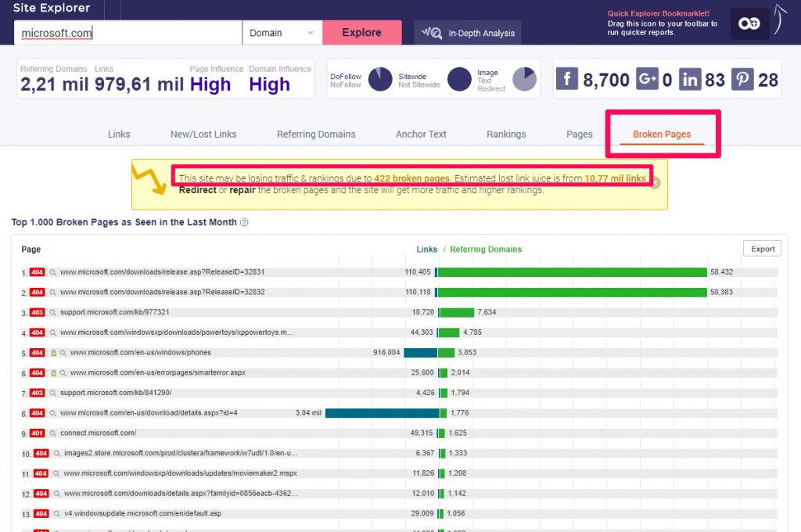Click the Domain Influence High value
The width and height of the screenshot is (801, 532).
[x=269, y=84]
